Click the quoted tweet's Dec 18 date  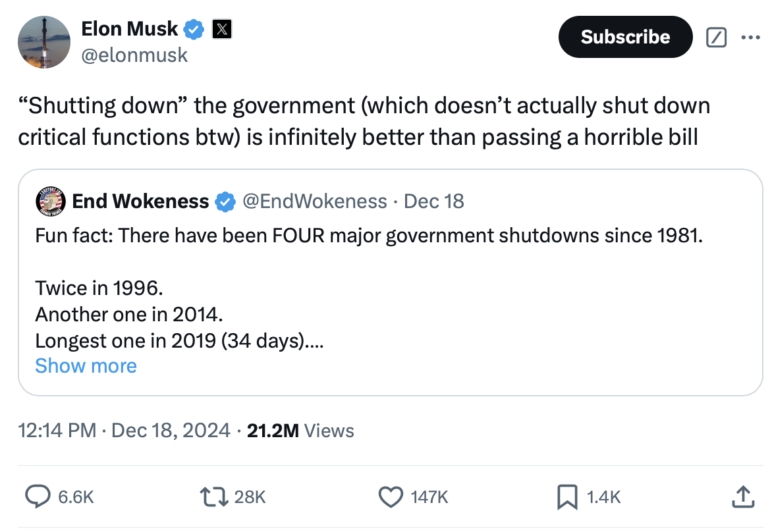click(x=434, y=201)
